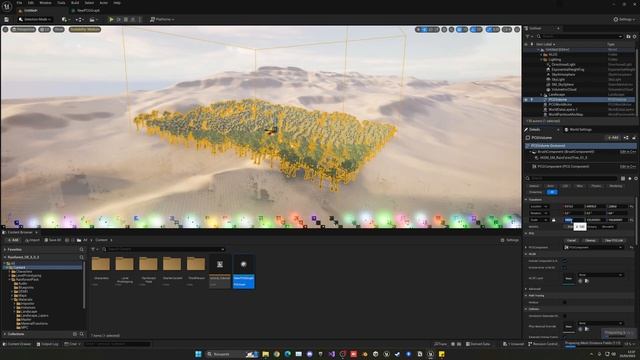This screenshot has height=360, width=640.
Task: Open File Explorer from the taskbar
Action: [x=266, y=354]
